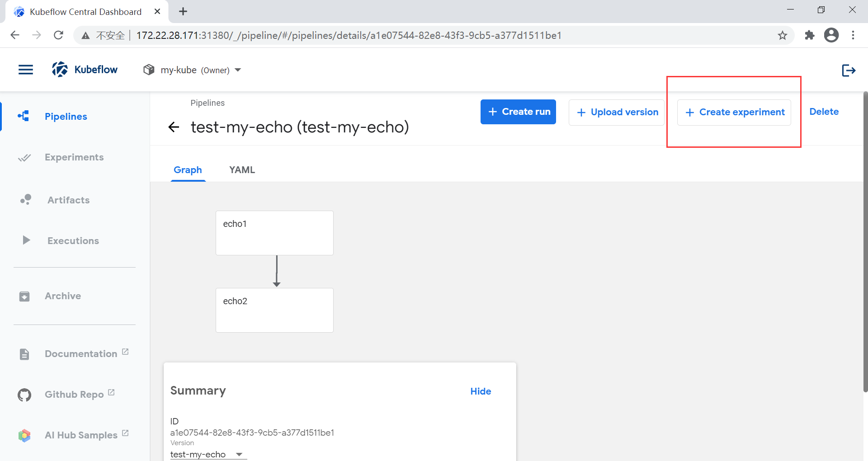
Task: Open Chrome three-dot menu
Action: tap(853, 35)
